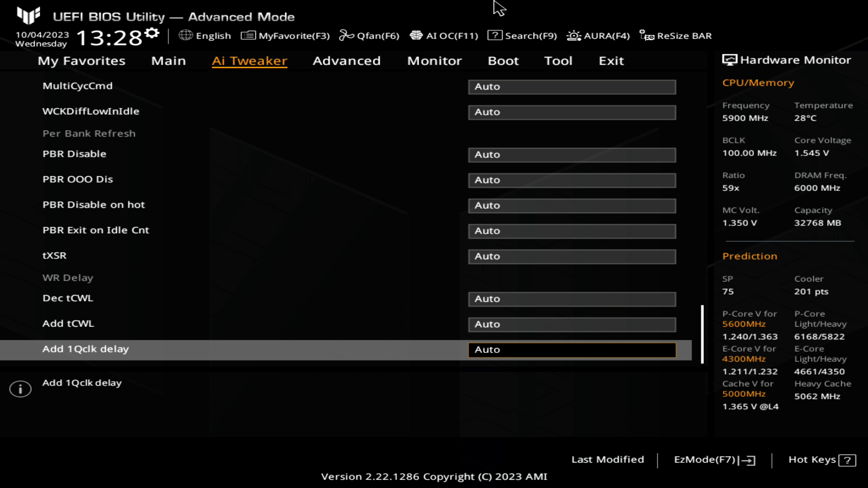The image size is (868, 488).
Task: Switch to Advanced tab
Action: [x=347, y=61]
